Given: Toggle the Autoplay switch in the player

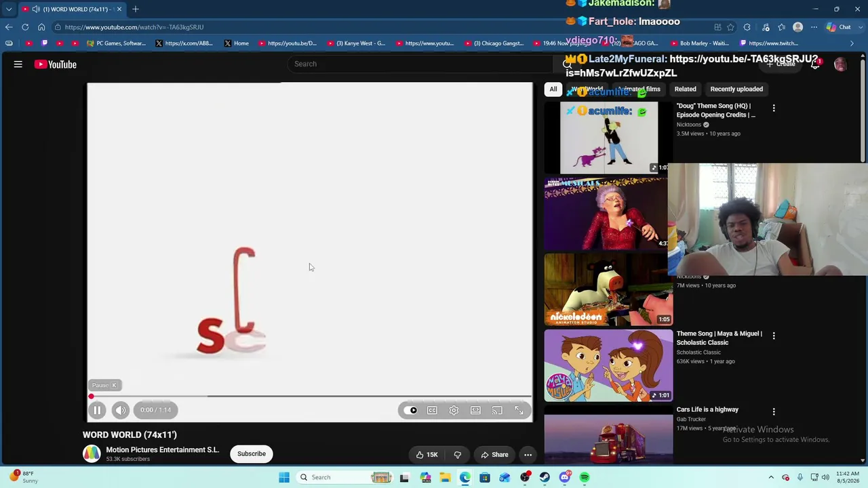Looking at the screenshot, I should (x=410, y=410).
